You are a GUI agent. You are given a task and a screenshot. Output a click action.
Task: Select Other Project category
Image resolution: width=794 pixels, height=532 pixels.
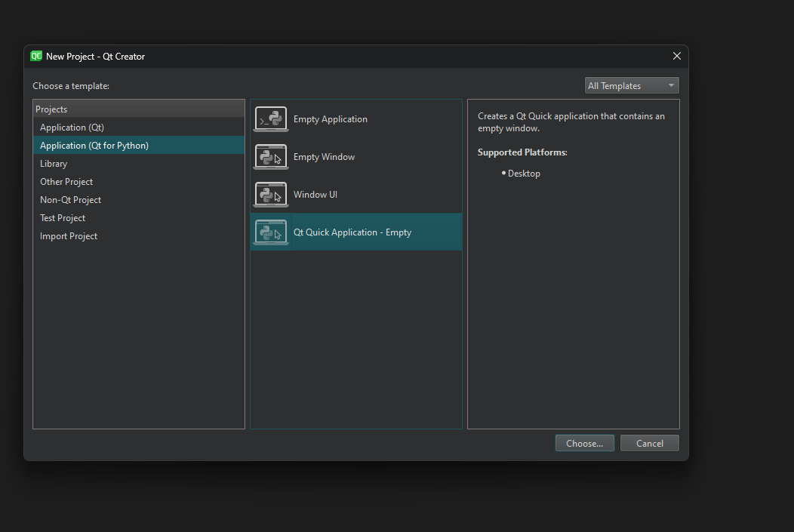(x=139, y=182)
